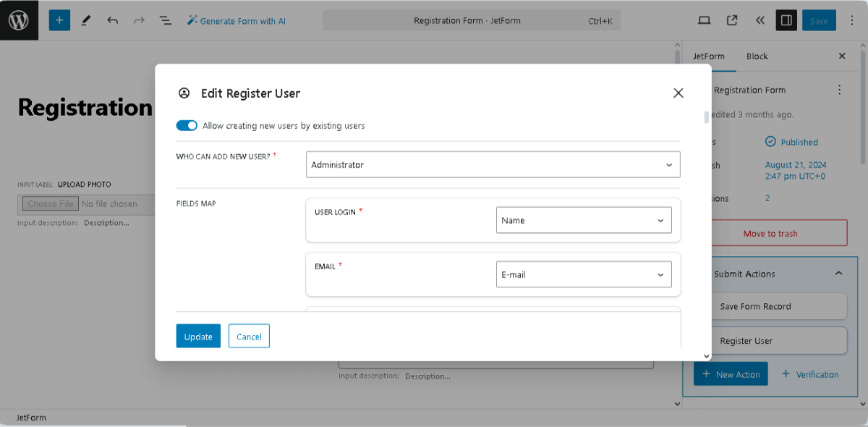868x427 pixels.
Task: Collapse the Submit Actions panel
Action: [838, 274]
